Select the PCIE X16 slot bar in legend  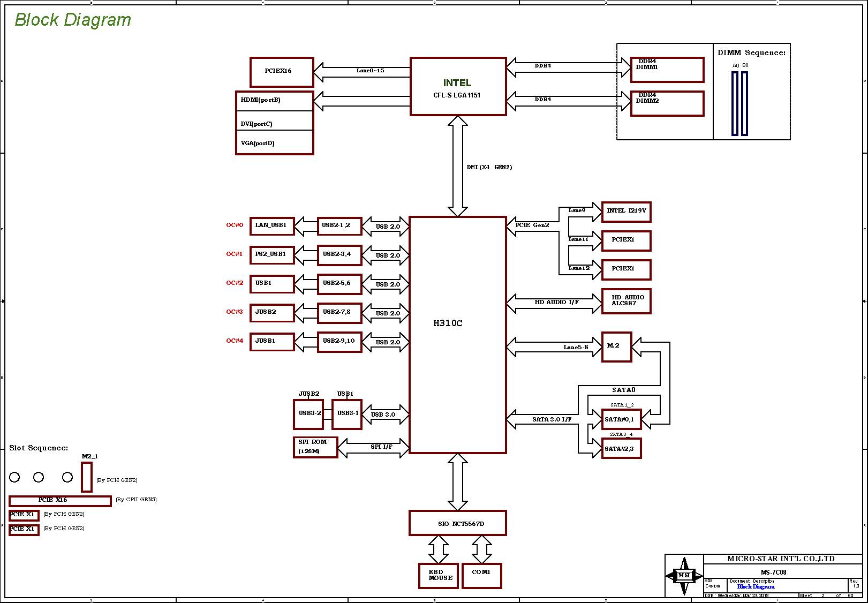60,501
